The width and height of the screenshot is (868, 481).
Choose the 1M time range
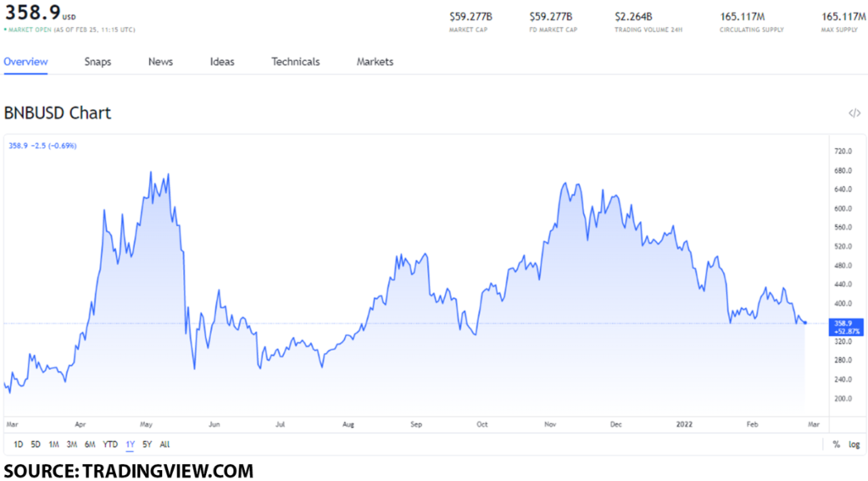point(53,445)
